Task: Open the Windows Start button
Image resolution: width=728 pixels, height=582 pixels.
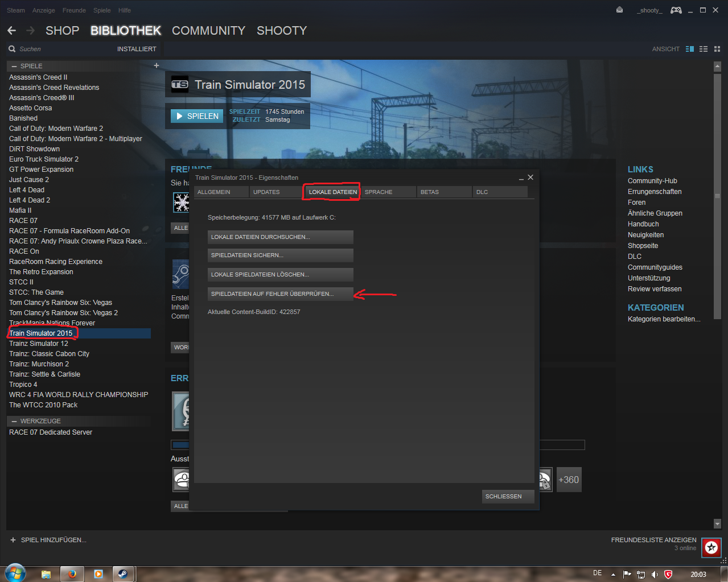Action: (15, 573)
